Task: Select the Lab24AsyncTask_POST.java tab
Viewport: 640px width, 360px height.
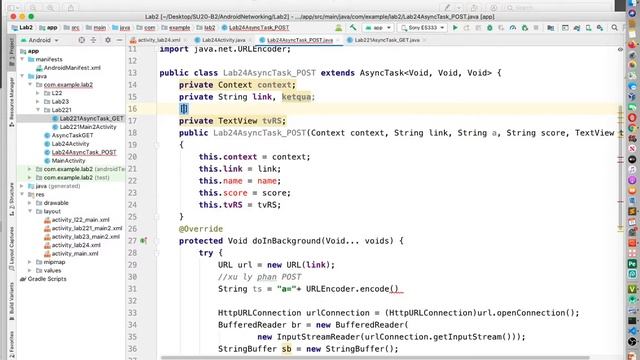Action: pyautogui.click(x=300, y=40)
